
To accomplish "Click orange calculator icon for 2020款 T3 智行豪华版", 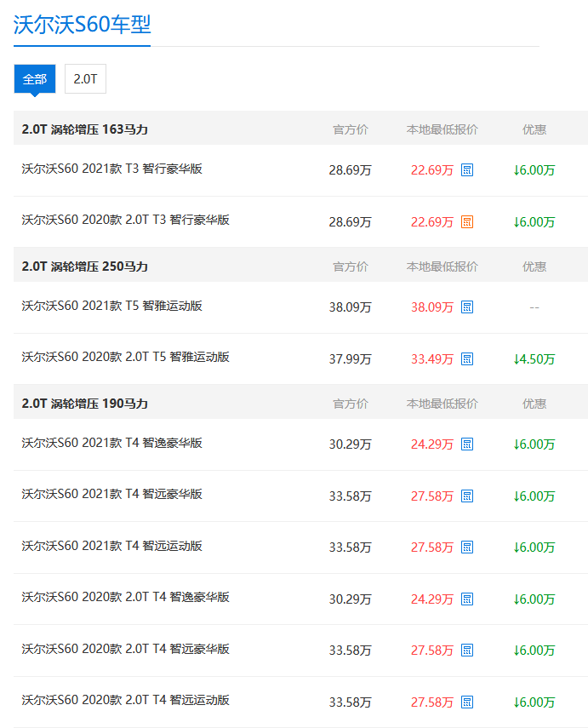I will point(467,222).
